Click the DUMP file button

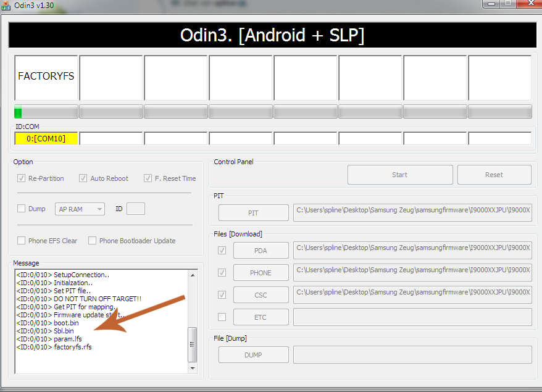click(253, 355)
